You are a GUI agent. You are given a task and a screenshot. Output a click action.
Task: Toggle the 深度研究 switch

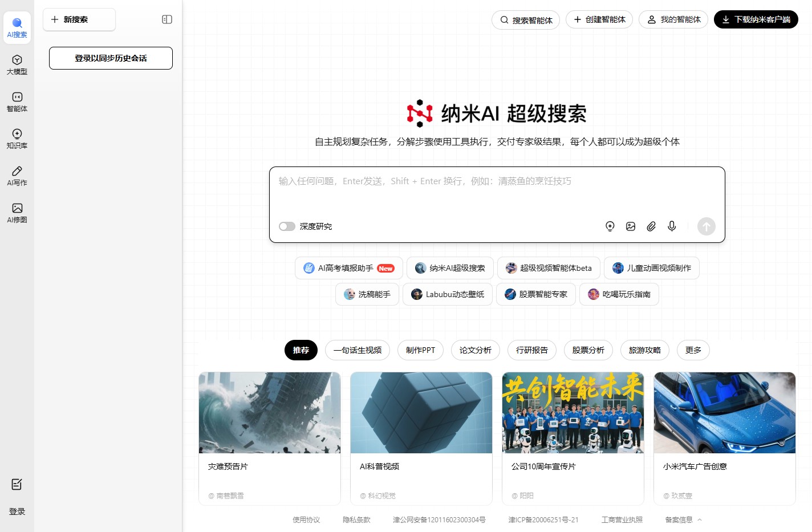(x=287, y=226)
